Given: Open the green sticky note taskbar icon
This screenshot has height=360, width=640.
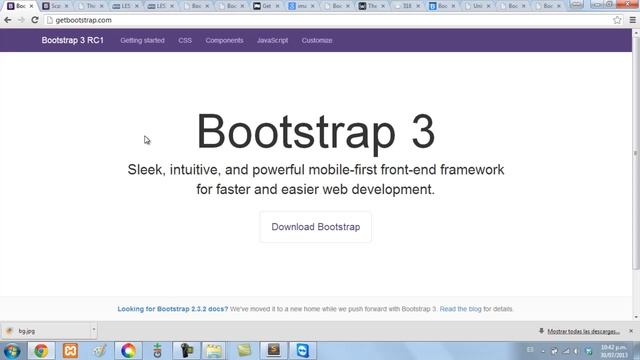Looking at the screenshot, I should tap(244, 351).
